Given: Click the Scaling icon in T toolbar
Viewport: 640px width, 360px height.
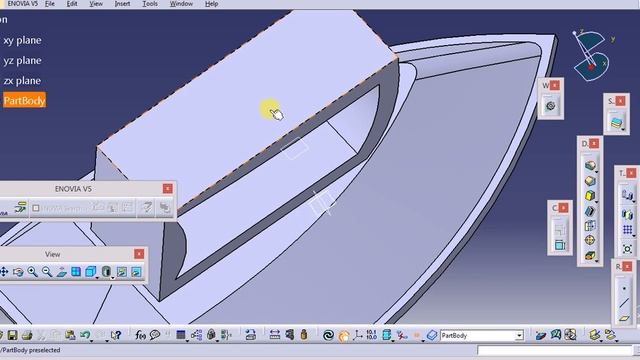Looking at the screenshot, I should pyautogui.click(x=627, y=249).
